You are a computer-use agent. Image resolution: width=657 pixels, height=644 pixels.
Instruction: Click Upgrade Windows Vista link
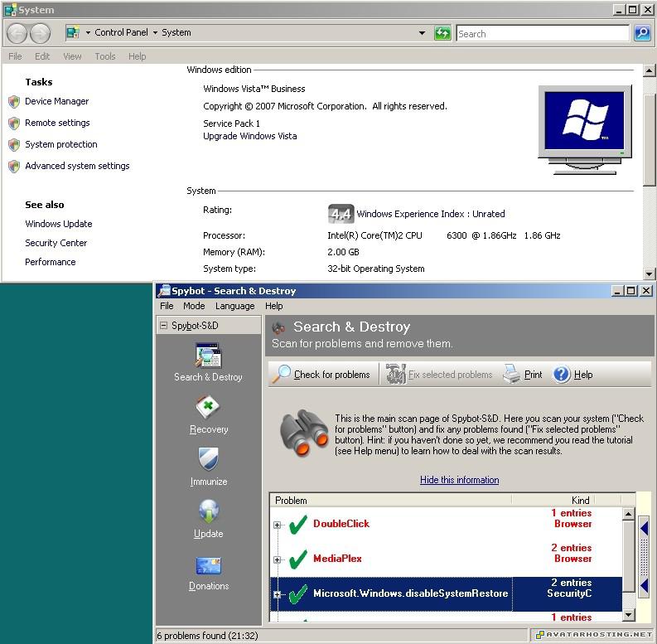[249, 136]
